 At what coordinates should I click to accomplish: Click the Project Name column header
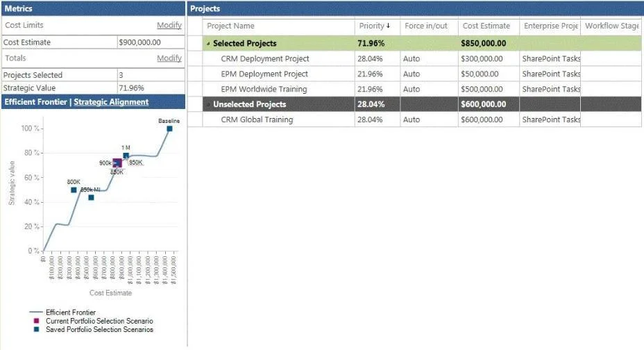point(230,26)
